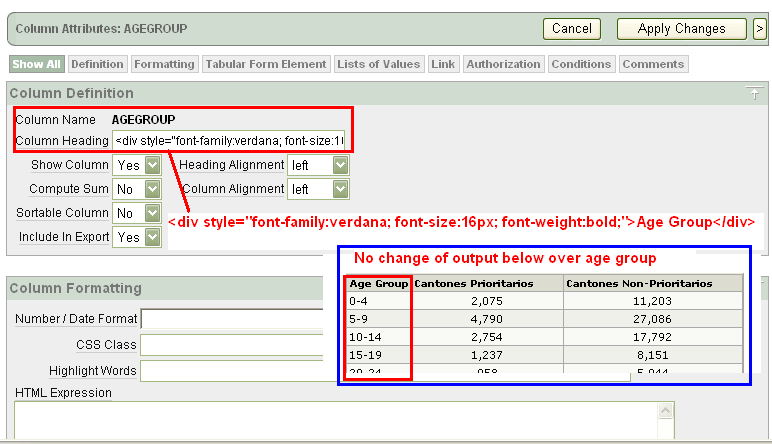772x444 pixels.
Task: Open the Heading Alignment dropdown
Action: 318,165
